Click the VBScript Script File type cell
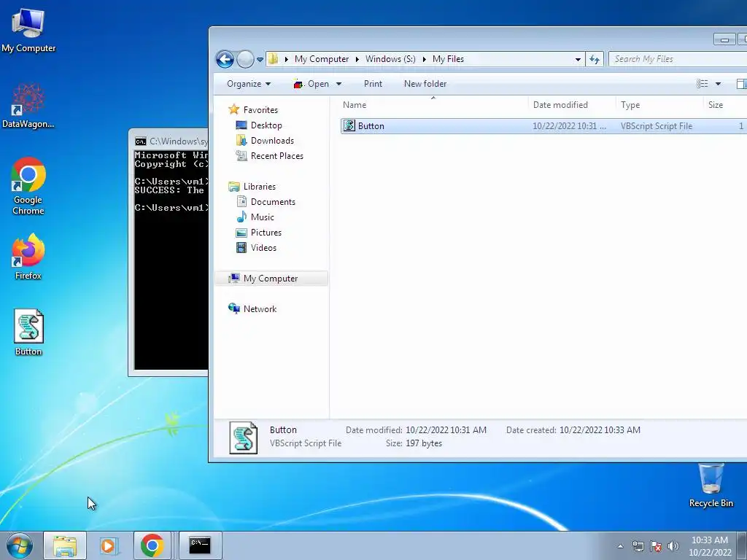747x560 pixels. coord(656,126)
